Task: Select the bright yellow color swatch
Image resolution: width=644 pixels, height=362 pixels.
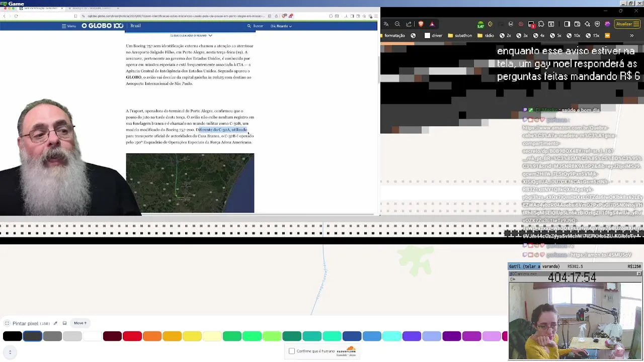Action: [192, 336]
